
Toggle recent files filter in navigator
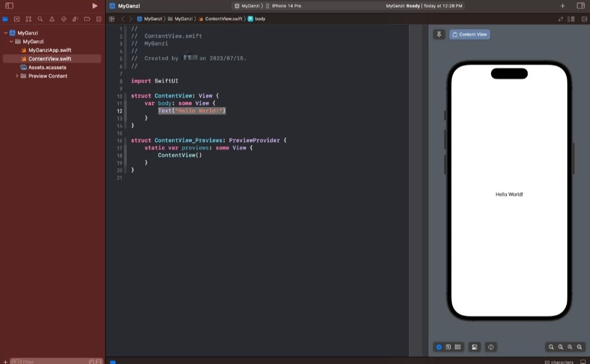pyautogui.click(x=91, y=362)
